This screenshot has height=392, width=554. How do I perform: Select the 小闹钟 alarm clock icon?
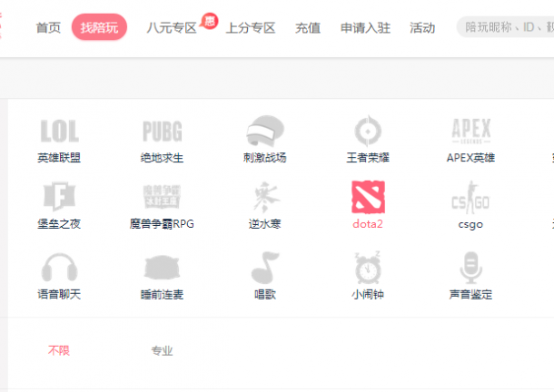tap(368, 268)
